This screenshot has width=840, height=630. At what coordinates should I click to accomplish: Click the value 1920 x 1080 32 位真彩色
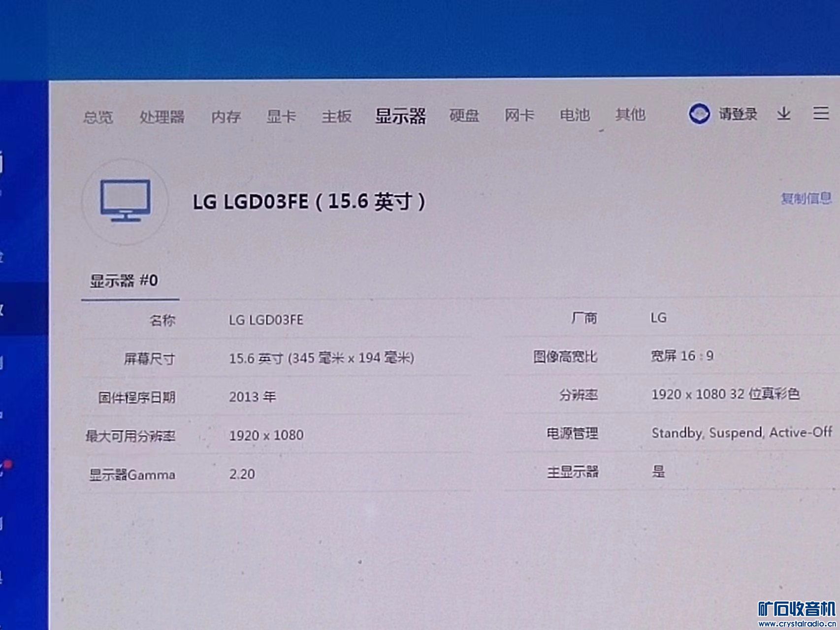[x=725, y=394]
